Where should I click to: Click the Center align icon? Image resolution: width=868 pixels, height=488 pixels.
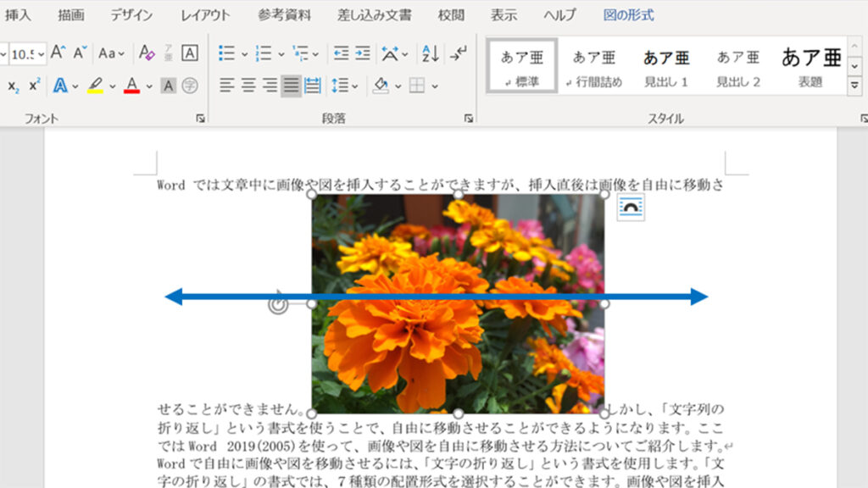(x=248, y=86)
